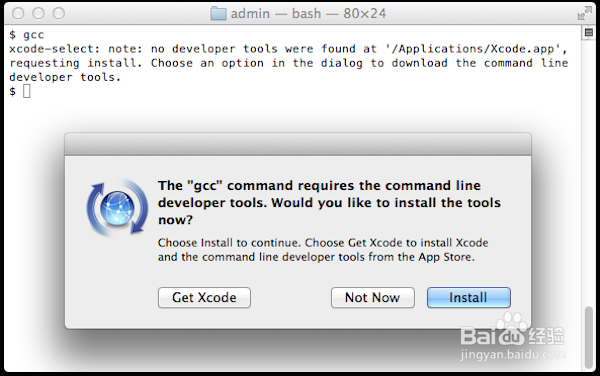The height and width of the screenshot is (376, 600).
Task: Minimize the Terminal window with the middle button
Action: [38, 13]
